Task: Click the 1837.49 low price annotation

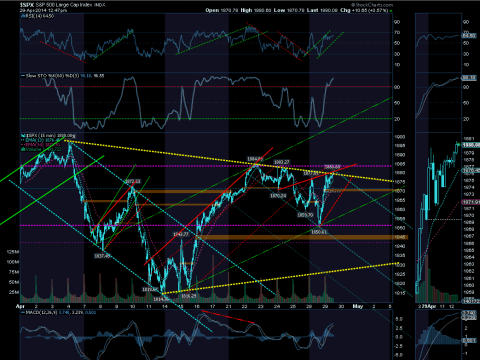Action: 102,256
